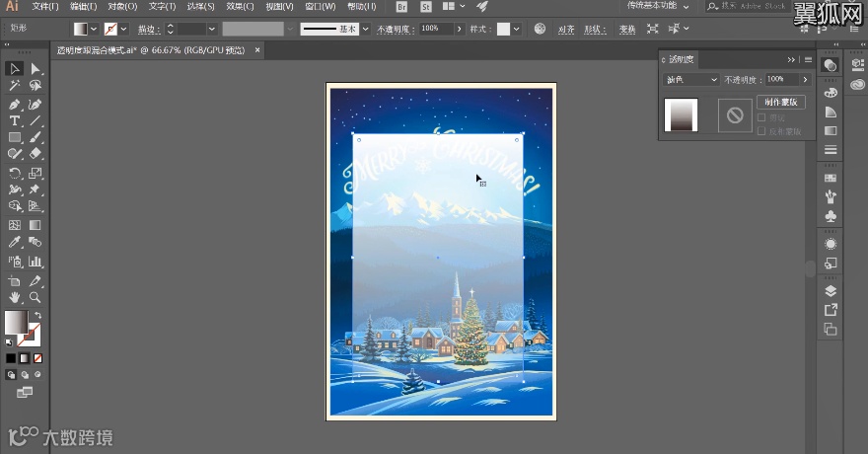The height and width of the screenshot is (454, 868).
Task: Select the Type tool
Action: tap(15, 120)
